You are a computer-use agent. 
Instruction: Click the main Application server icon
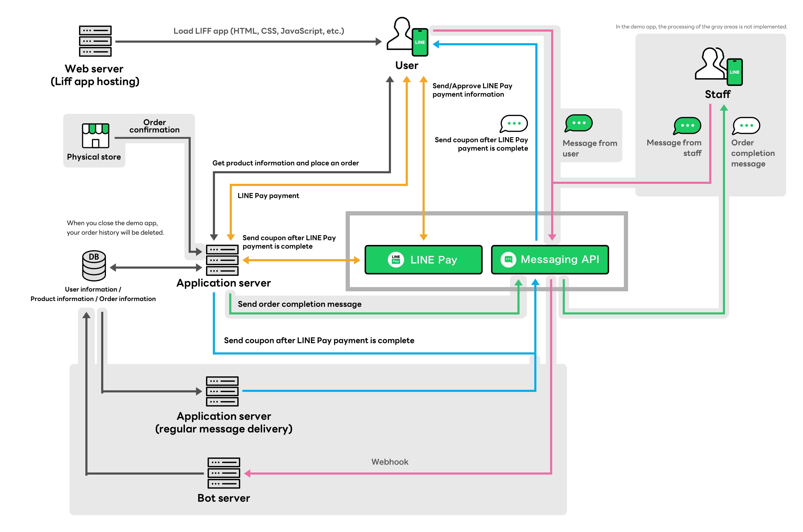[222, 260]
